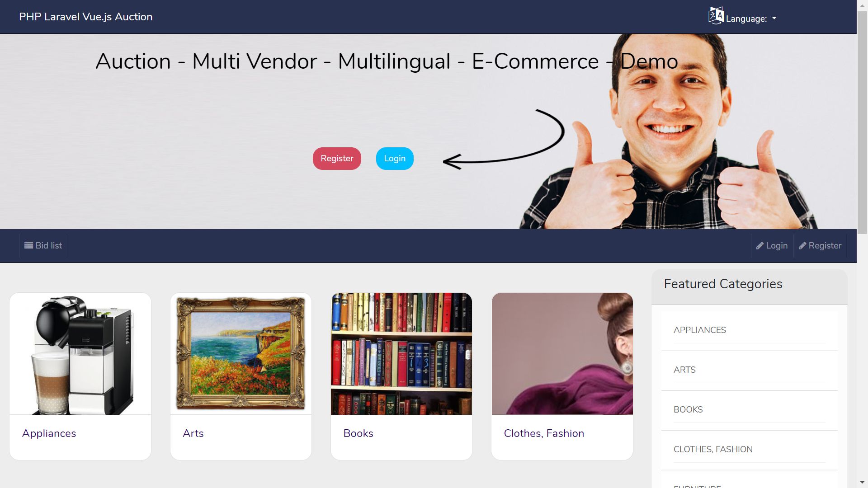The height and width of the screenshot is (488, 868).
Task: Open the Clothes, Fashion thumbnail image
Action: coord(562,354)
